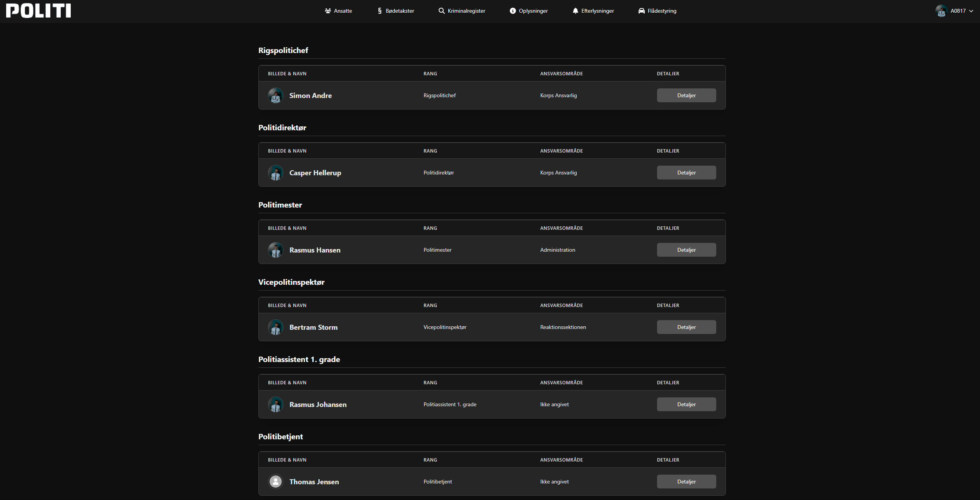This screenshot has width=980, height=500.
Task: Click the A0817 profile avatar
Action: tap(941, 11)
